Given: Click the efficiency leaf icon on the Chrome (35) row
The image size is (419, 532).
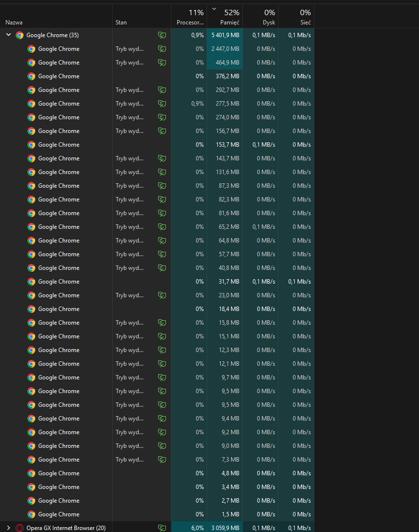Looking at the screenshot, I should 162,35.
